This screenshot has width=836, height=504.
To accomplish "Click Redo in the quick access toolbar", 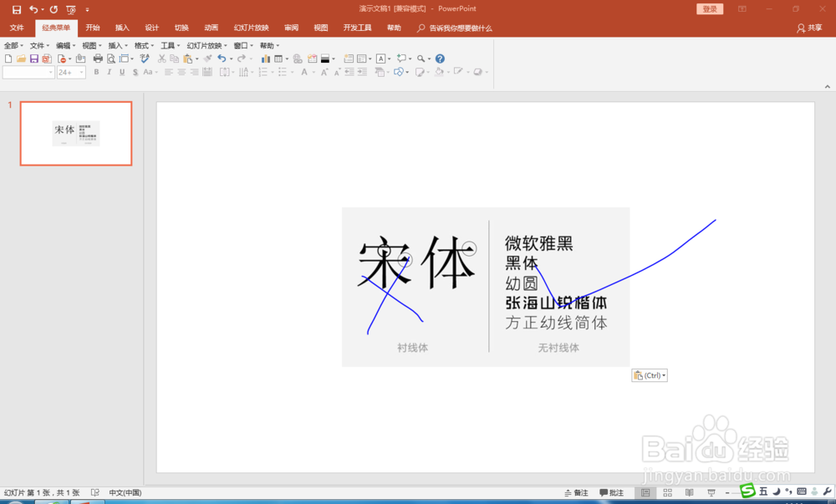I will 54,9.
